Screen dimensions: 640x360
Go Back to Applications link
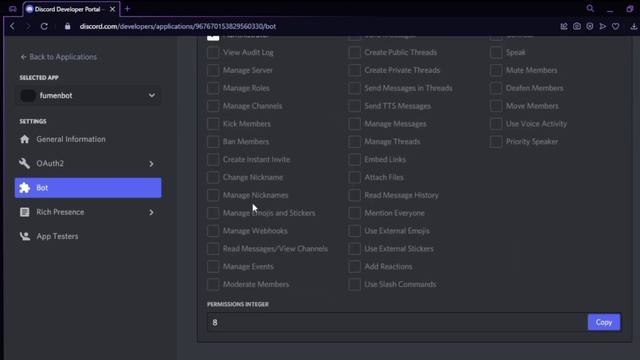tap(59, 57)
